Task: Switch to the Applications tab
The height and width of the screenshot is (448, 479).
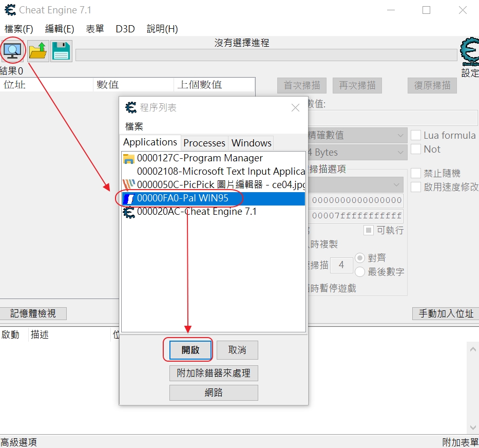Action: 150,142
